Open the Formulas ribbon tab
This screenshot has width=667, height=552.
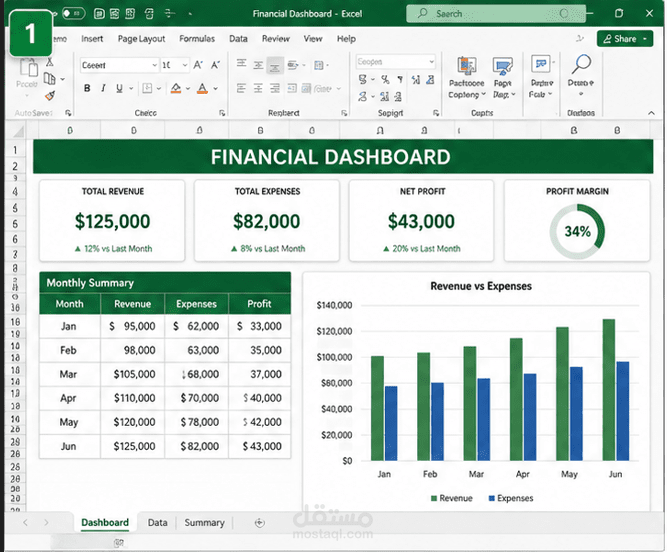[x=197, y=39]
